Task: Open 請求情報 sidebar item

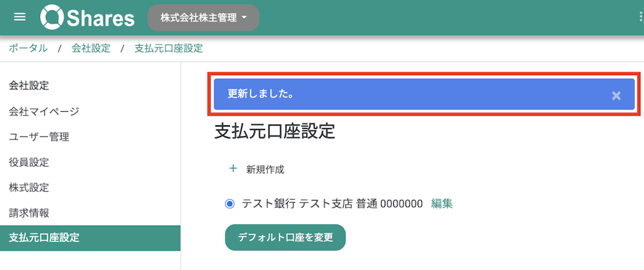Action: (29, 213)
